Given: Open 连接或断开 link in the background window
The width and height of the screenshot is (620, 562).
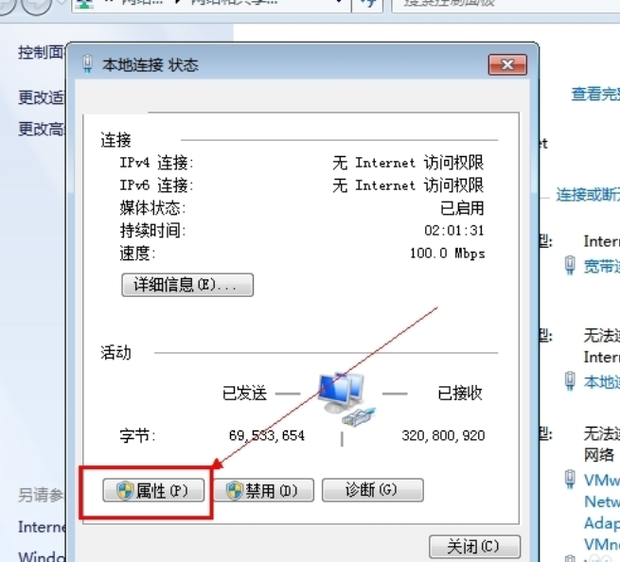Looking at the screenshot, I should pyautogui.click(x=588, y=195).
